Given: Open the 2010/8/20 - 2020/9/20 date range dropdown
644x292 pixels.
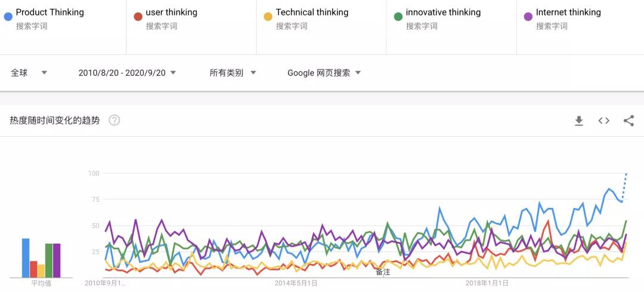Looking at the screenshot, I should point(127,73).
